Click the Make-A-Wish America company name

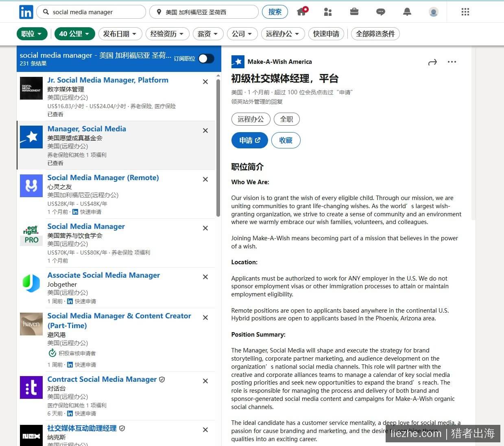click(x=280, y=62)
